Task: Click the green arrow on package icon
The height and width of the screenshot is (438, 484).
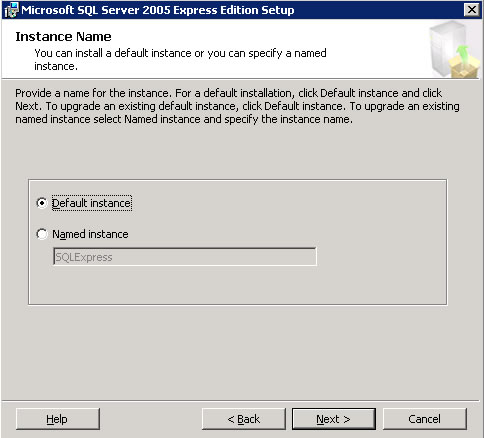Action: coord(463,54)
